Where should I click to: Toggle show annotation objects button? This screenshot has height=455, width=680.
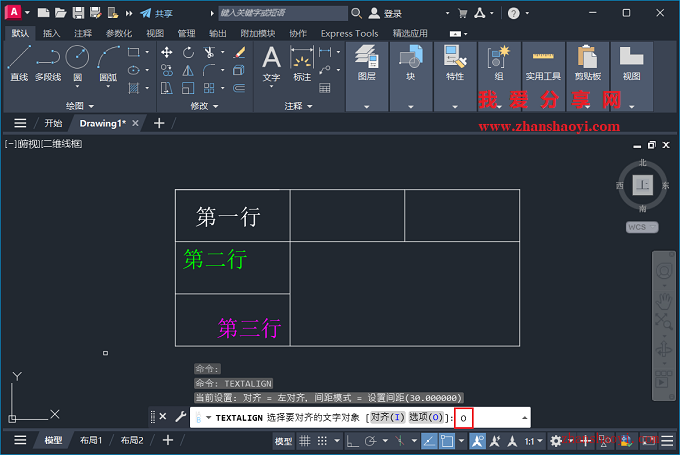tap(477, 441)
